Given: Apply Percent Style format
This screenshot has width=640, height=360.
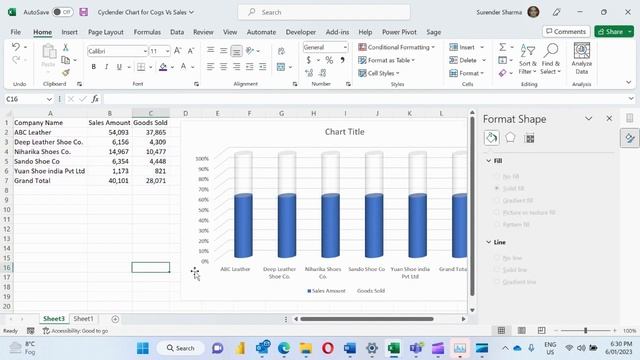Looking at the screenshot, I should point(329,60).
